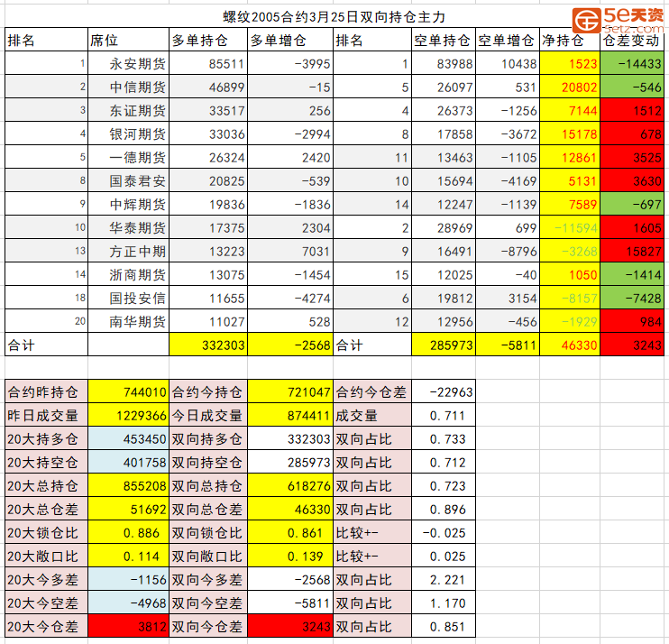
Task: Click the green cell showing -14433
Action: pos(631,64)
